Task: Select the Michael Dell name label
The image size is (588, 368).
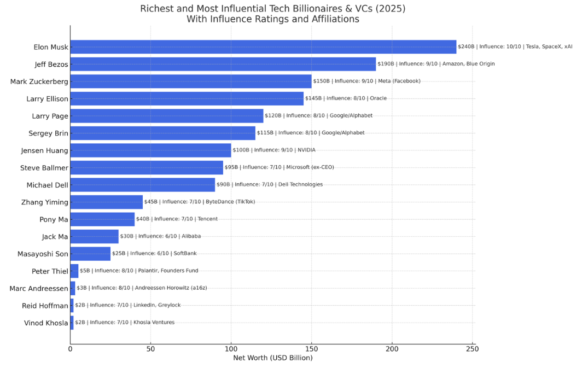Action: [47, 185]
